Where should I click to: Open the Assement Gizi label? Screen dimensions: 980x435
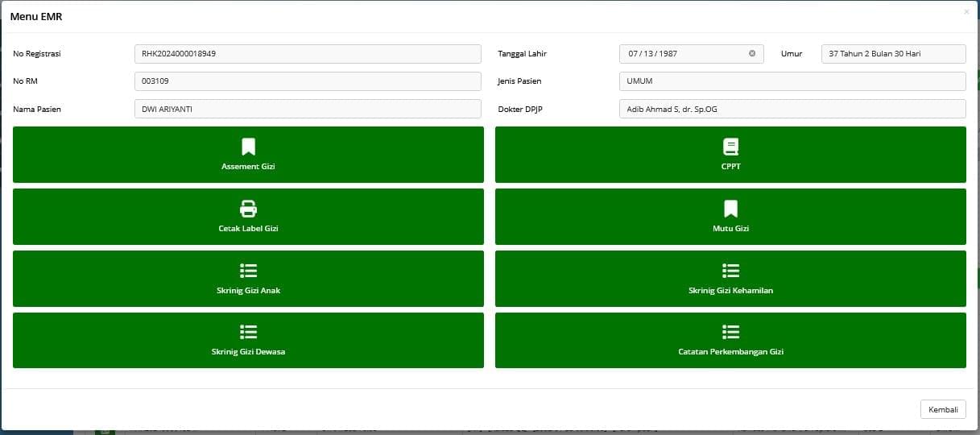point(248,166)
